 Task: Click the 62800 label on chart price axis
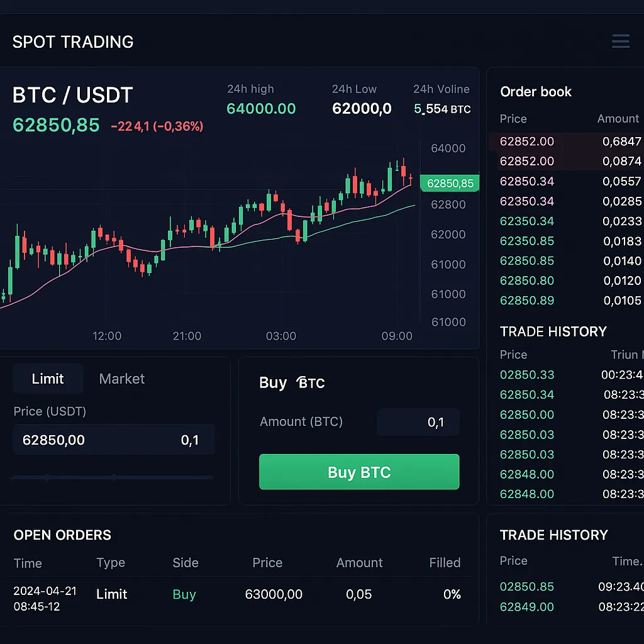click(448, 204)
